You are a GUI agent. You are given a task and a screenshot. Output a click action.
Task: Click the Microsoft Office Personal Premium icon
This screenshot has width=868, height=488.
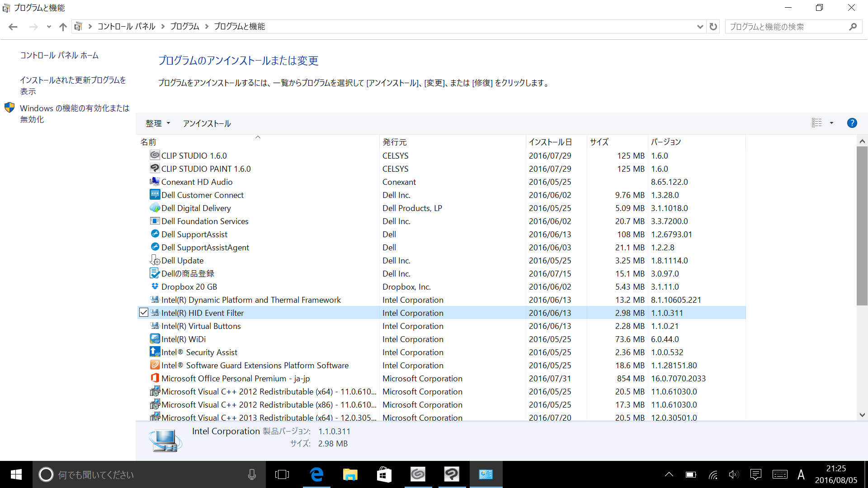click(155, 378)
